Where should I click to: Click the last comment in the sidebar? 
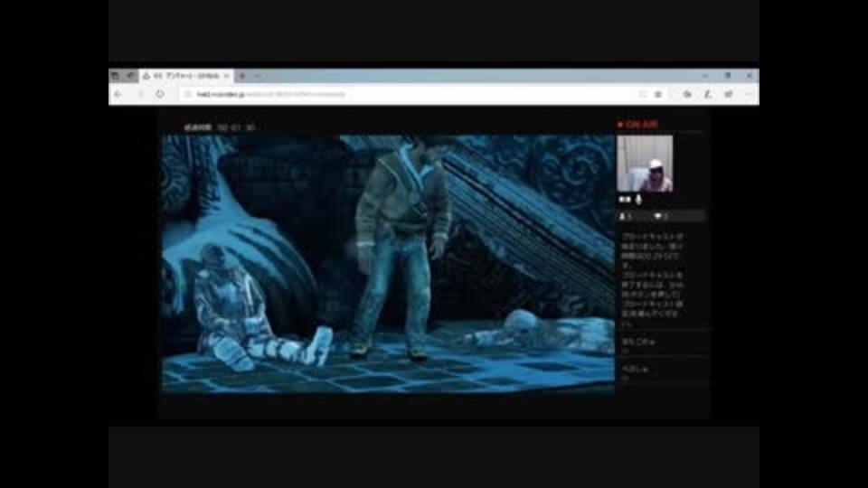635,369
